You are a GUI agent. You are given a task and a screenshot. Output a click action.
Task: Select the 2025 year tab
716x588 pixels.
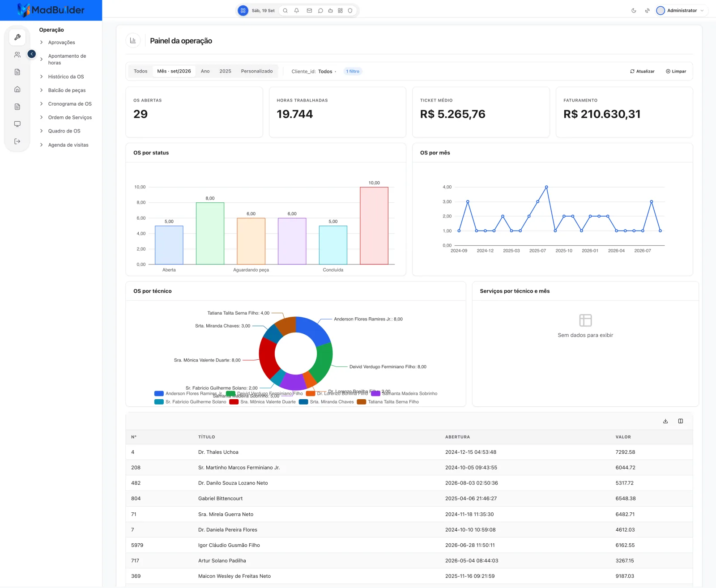[x=225, y=71]
